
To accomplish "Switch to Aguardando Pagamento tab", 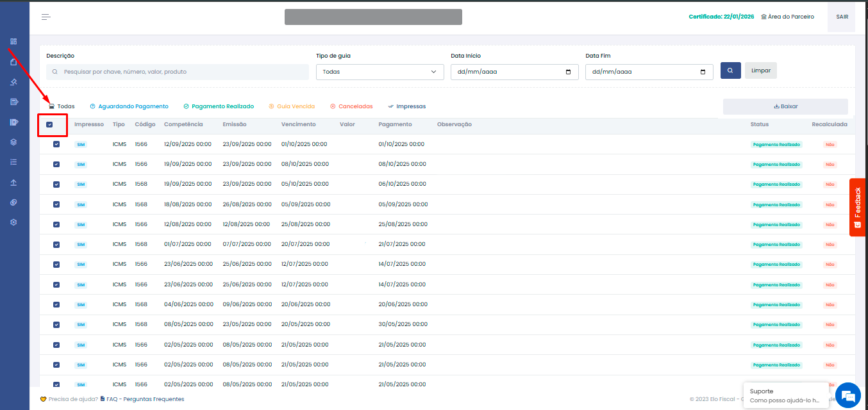I will [x=129, y=106].
